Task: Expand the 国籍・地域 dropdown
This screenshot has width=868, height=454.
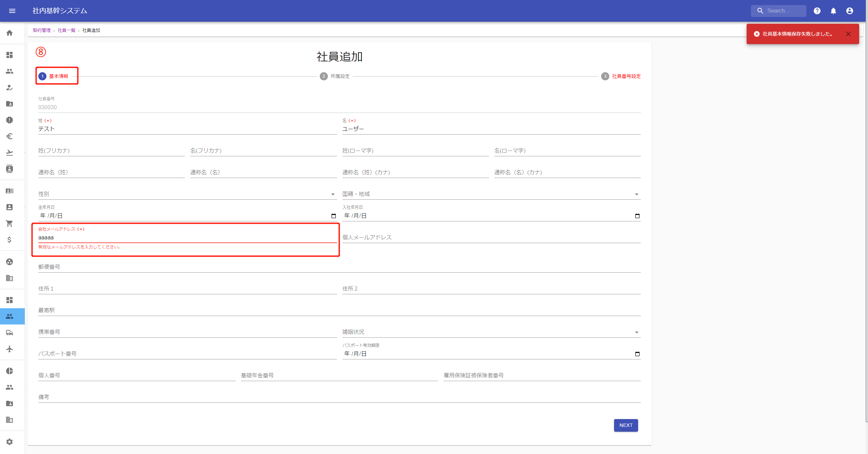Action: (491, 194)
